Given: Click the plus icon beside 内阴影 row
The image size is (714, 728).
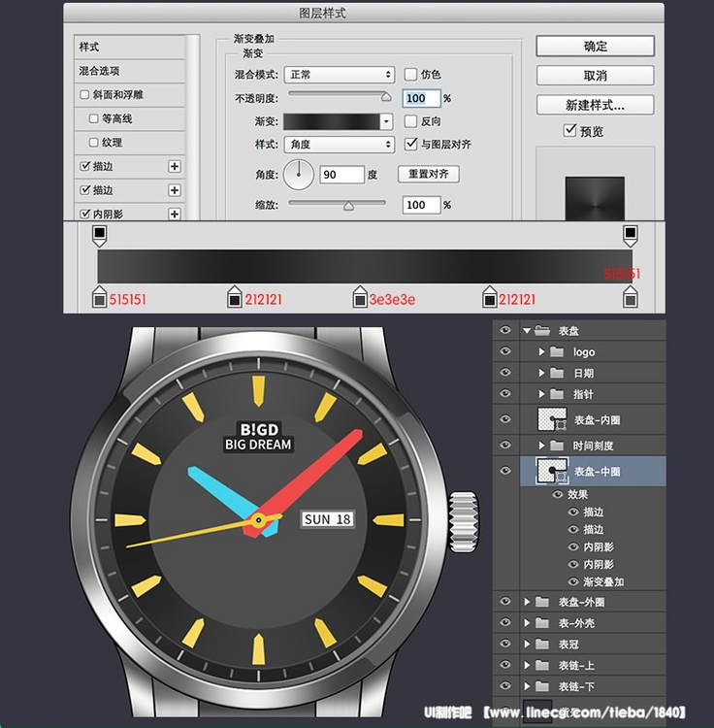Looking at the screenshot, I should tap(175, 214).
